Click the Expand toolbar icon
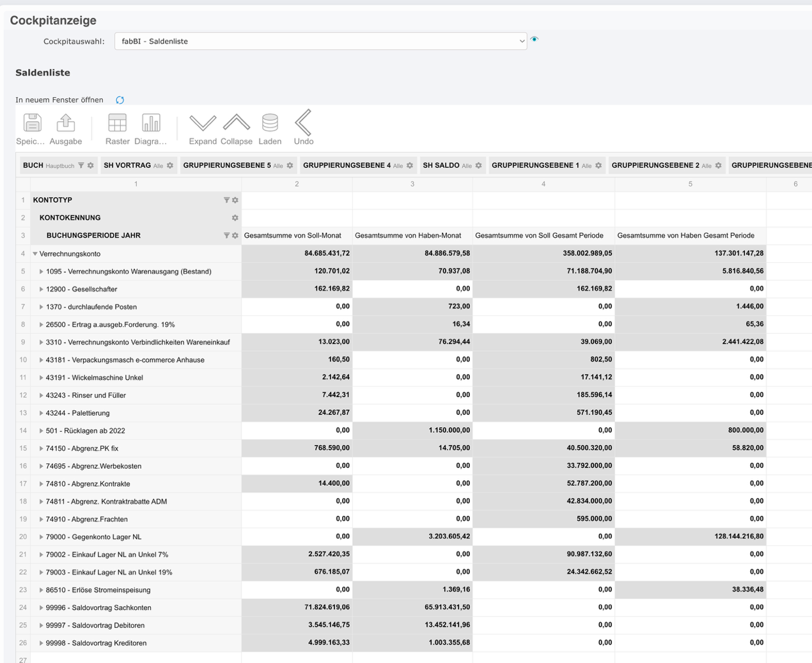 (203, 123)
